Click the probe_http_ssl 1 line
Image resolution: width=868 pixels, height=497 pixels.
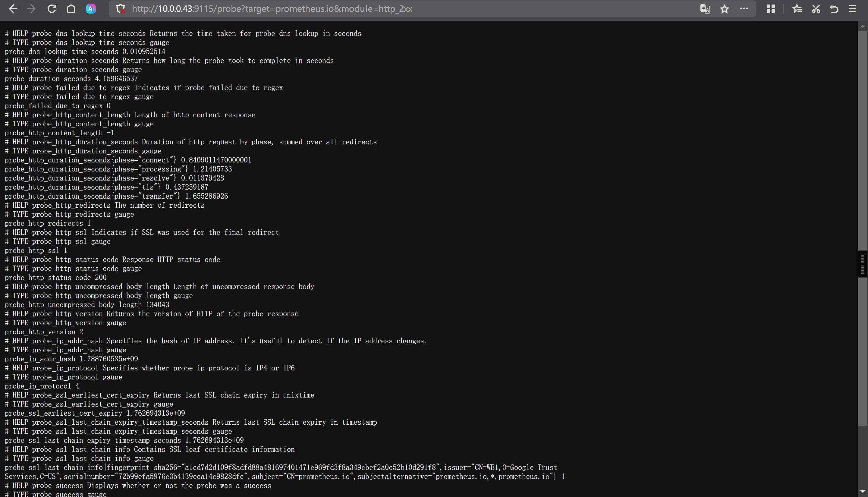click(x=36, y=250)
